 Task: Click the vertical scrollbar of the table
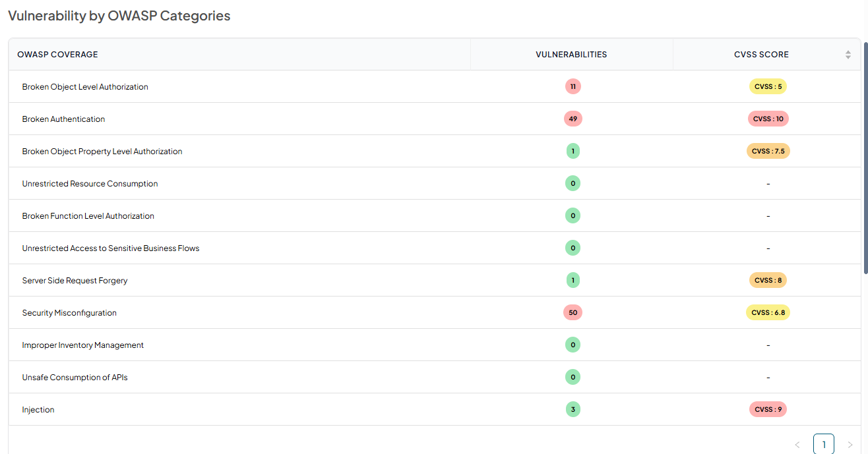[865, 158]
